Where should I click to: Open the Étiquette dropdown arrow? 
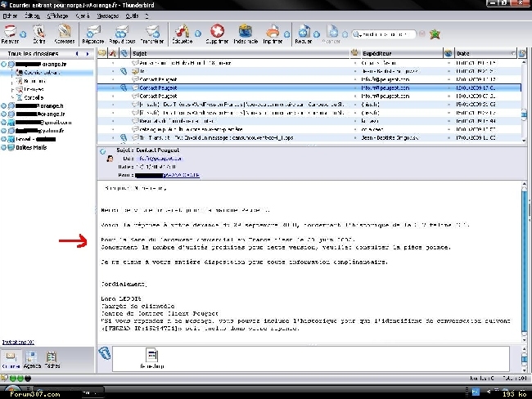198,34
